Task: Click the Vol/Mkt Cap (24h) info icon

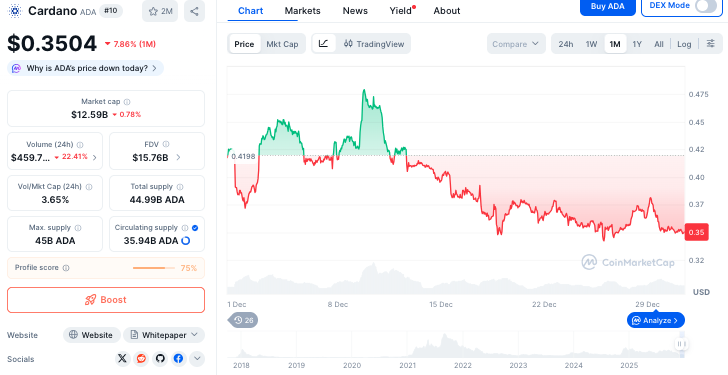Action: pyautogui.click(x=89, y=187)
